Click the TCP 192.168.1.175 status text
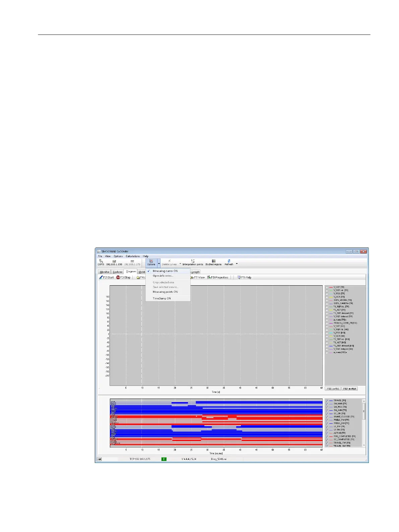This screenshot has height=532, width=399. (x=140, y=459)
